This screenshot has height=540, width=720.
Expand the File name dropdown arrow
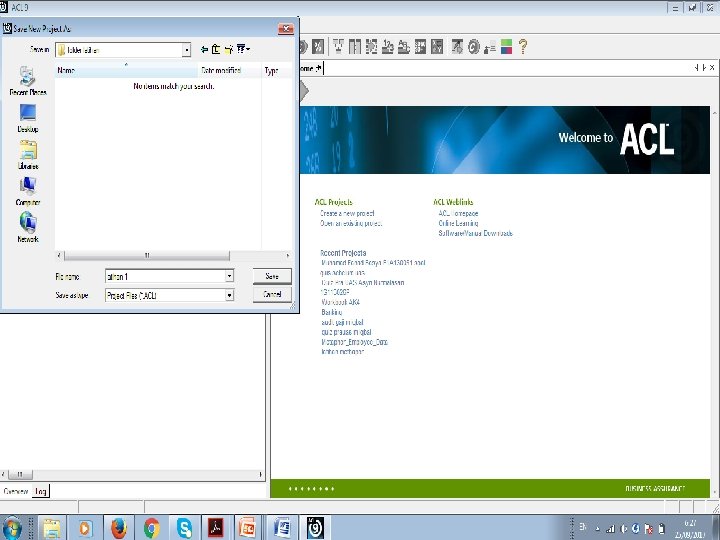point(229,276)
